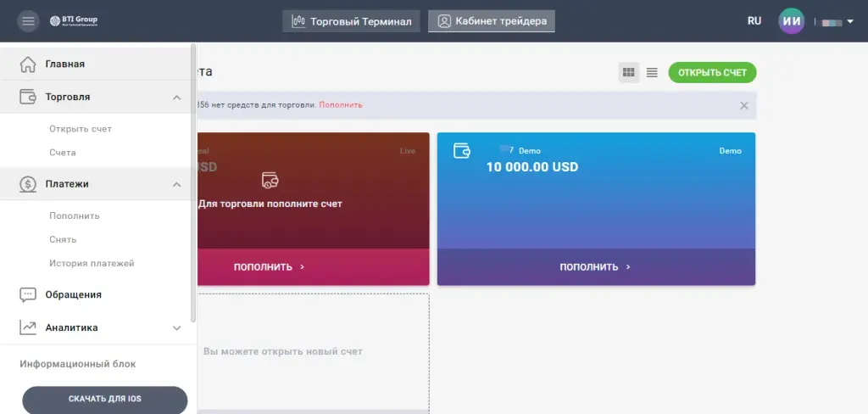The height and width of the screenshot is (414, 868).
Task: Click the wallet icon on Live card
Action: click(x=270, y=180)
